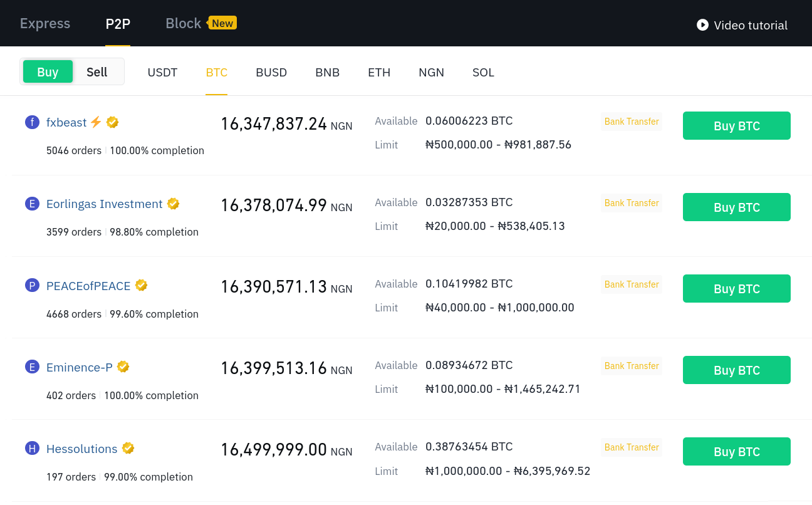Click the limit ₦20,000.00 - ₦538,405.13
The height and width of the screenshot is (505, 812).
[x=496, y=226]
